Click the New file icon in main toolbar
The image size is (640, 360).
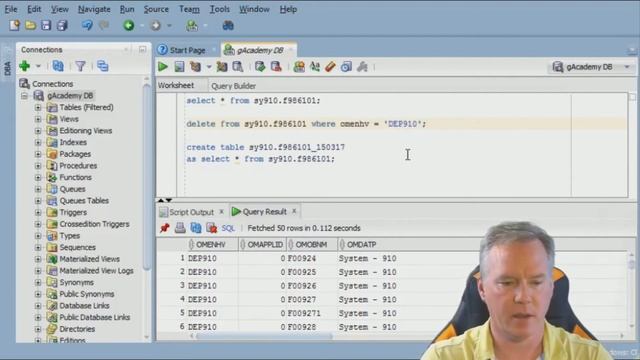coord(15,25)
